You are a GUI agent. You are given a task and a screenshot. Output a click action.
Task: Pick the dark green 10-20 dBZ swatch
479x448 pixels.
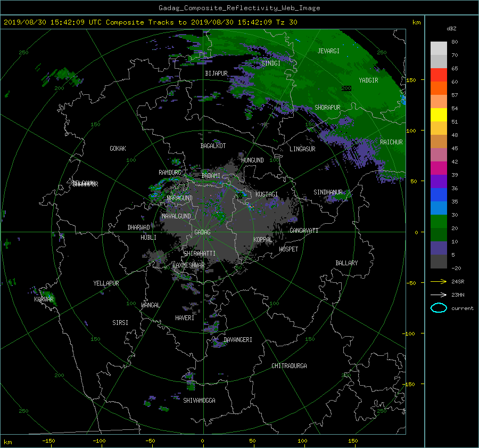pyautogui.click(x=439, y=234)
